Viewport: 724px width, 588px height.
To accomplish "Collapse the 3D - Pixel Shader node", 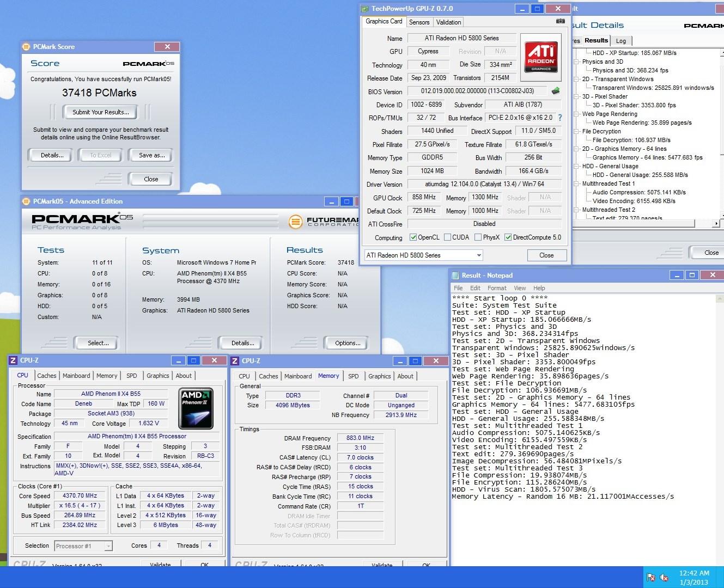I will tap(576, 96).
